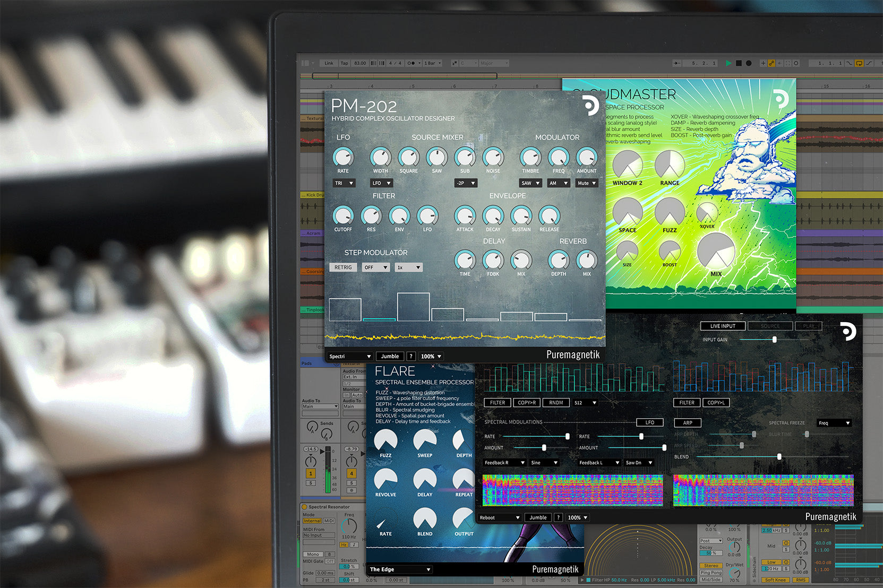883x588 pixels.
Task: Click the Cloudmaster Range knob
Action: click(670, 165)
